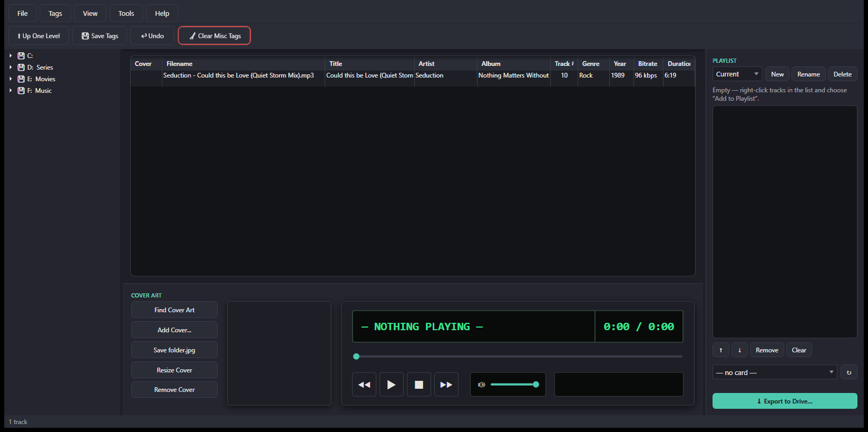The width and height of the screenshot is (868, 432).
Task: Select the D: Series drive icon
Action: (21, 67)
